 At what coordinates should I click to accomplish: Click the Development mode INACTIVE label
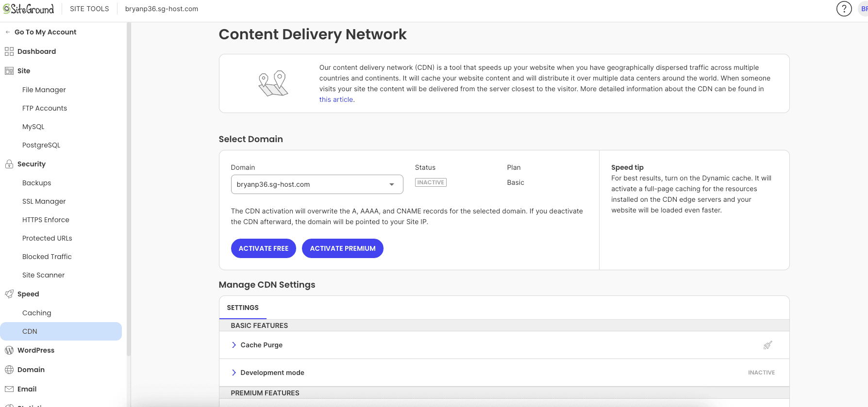click(x=761, y=373)
